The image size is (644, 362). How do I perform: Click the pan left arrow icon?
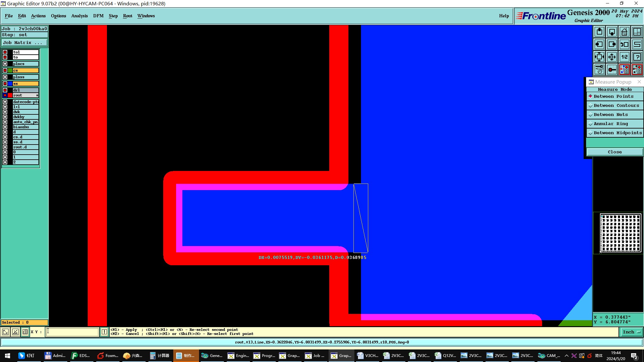[x=599, y=44]
